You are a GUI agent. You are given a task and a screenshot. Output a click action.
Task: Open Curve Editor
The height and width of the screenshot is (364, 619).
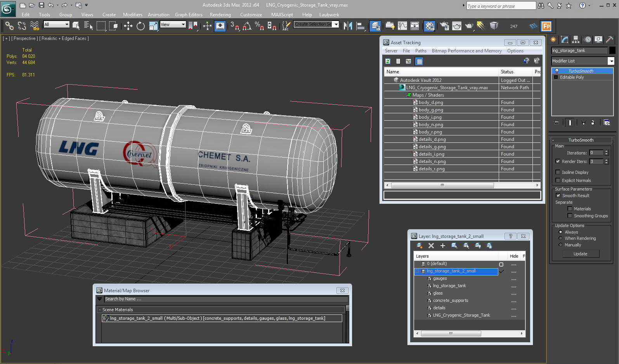pos(402,26)
